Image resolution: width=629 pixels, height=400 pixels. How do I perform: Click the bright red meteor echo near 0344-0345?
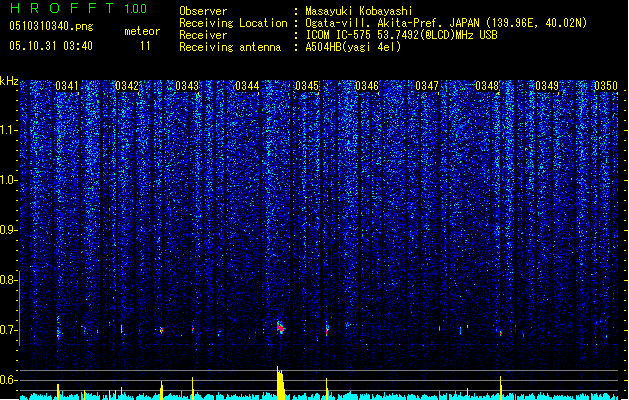point(280,327)
